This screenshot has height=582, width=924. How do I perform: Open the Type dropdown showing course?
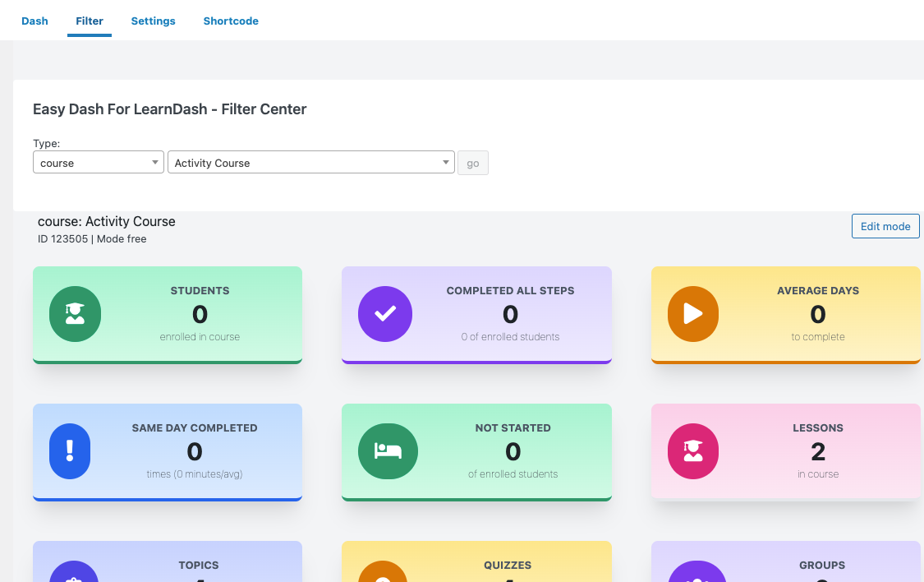tap(99, 162)
